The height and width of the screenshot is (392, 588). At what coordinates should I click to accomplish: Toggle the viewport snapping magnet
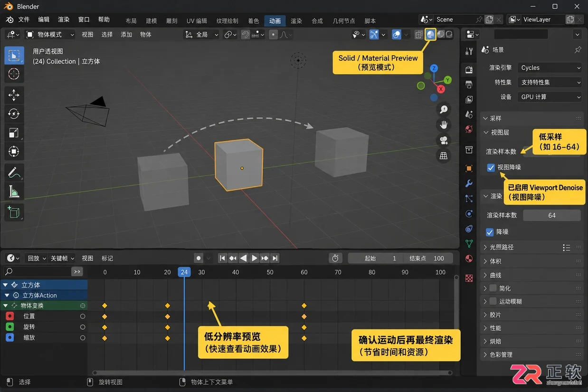click(245, 34)
